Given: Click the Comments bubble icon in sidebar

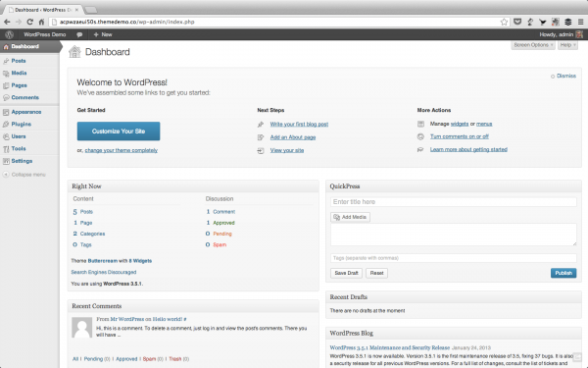Looking at the screenshot, I should (x=6, y=97).
